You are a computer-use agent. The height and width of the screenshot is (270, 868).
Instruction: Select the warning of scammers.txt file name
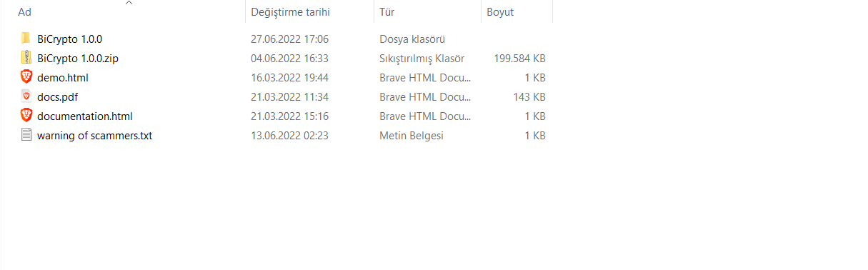[94, 136]
